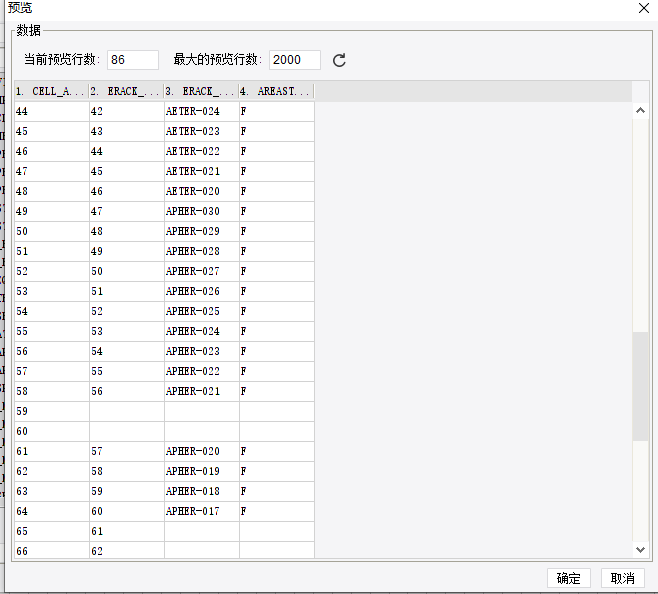
Task: Click first-column cell 49 in APHER-030 row
Action: pos(52,211)
